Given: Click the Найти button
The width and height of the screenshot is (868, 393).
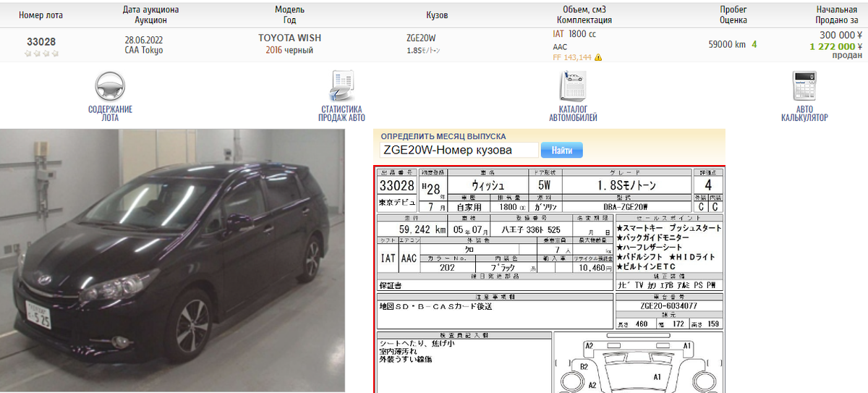Looking at the screenshot, I should coord(562,151).
